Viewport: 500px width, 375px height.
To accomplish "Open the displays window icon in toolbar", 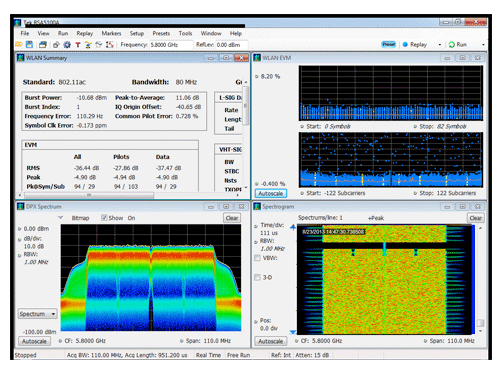I will coord(43,44).
